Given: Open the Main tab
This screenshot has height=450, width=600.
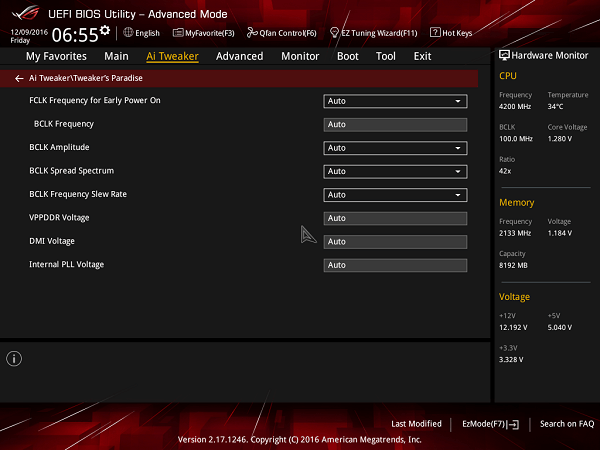Looking at the screenshot, I should (x=116, y=56).
